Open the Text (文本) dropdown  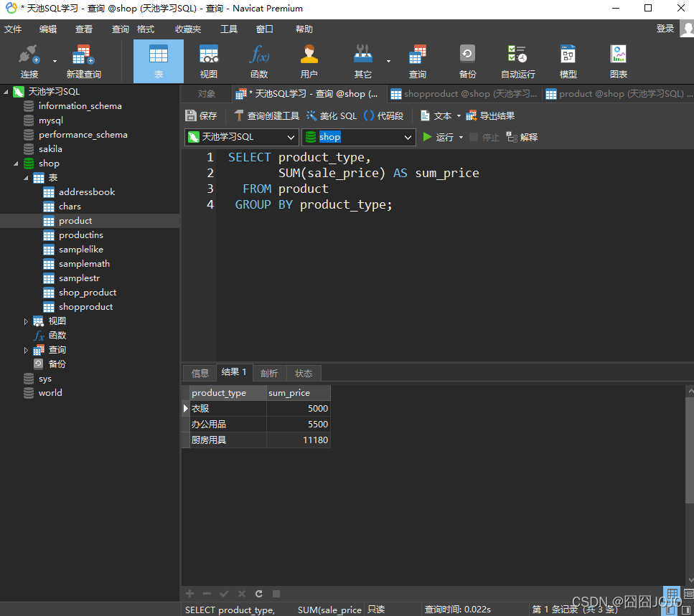tap(459, 116)
